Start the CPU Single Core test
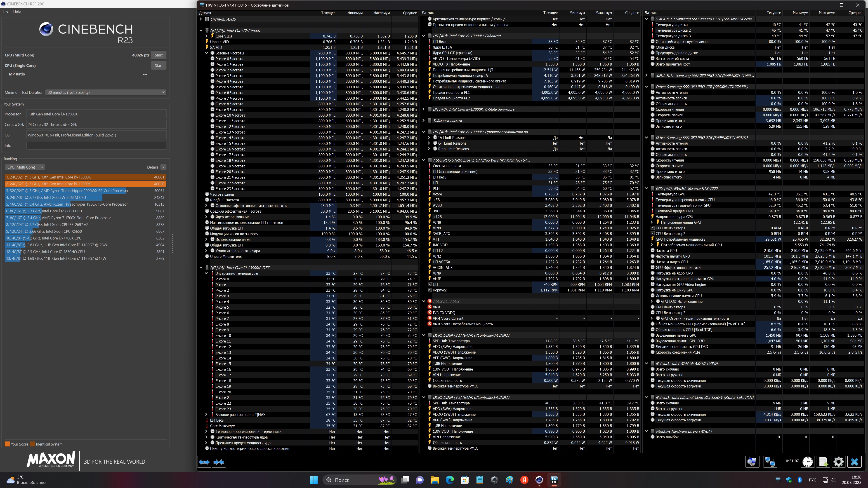868x488 pixels. pos(158,66)
